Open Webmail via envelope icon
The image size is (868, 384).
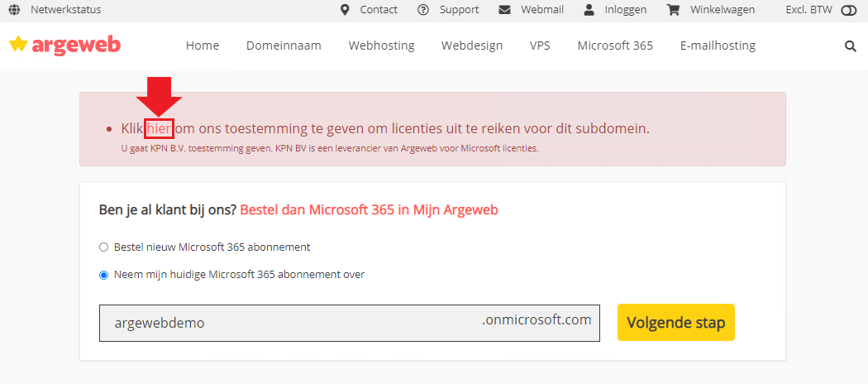[x=504, y=10]
